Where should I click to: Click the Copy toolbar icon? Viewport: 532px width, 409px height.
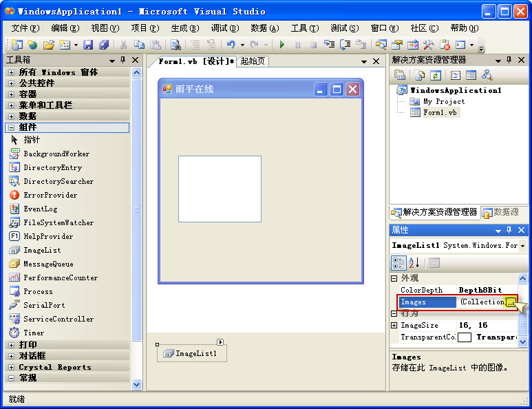(140, 45)
